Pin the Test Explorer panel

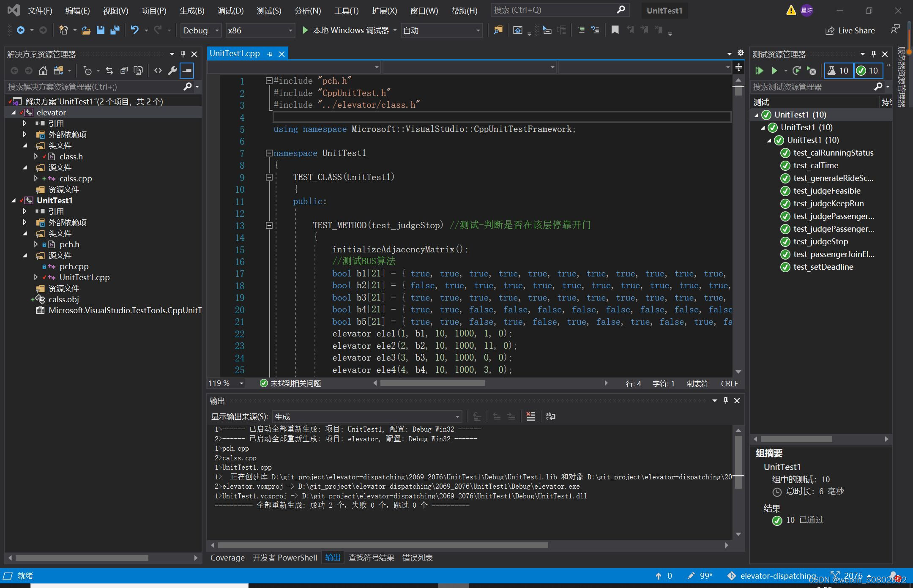[x=873, y=54]
